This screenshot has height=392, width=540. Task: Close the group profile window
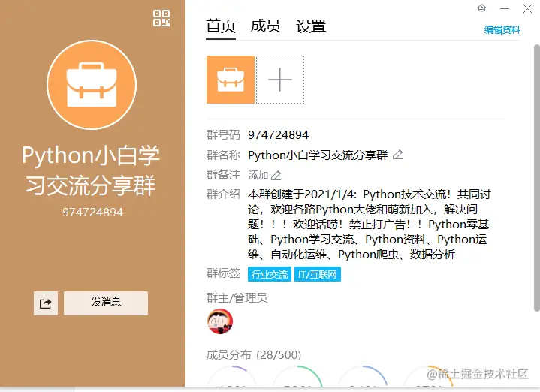(527, 8)
